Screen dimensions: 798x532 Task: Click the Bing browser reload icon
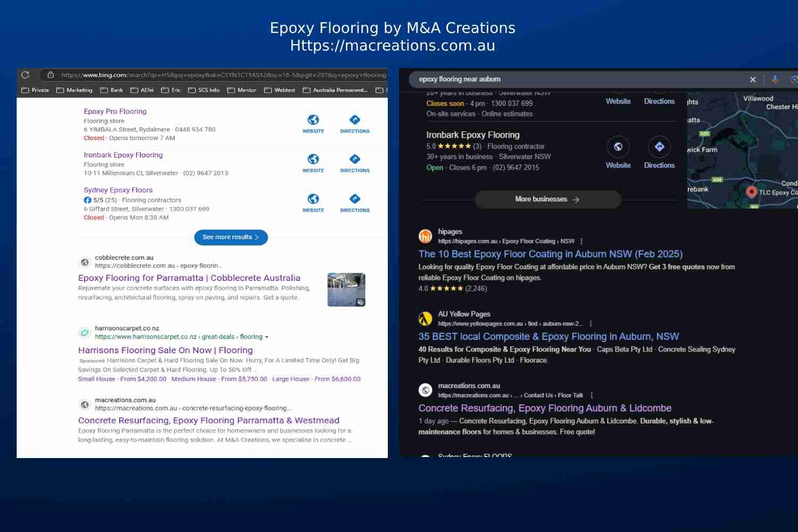[25, 75]
